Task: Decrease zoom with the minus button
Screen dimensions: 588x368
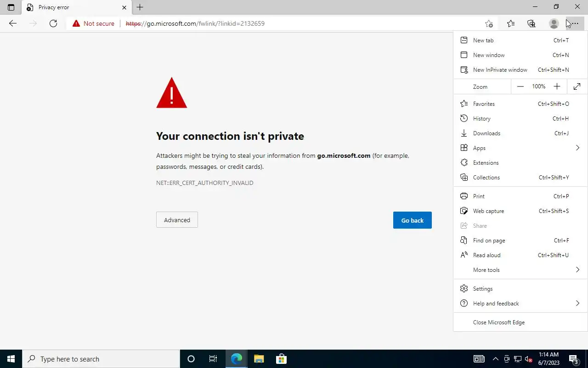Action: [520, 86]
